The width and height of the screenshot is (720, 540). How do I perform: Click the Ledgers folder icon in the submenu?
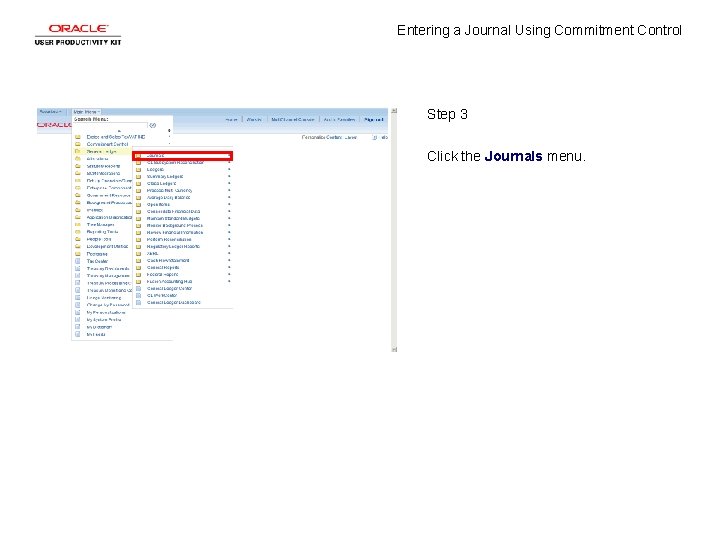click(138, 169)
